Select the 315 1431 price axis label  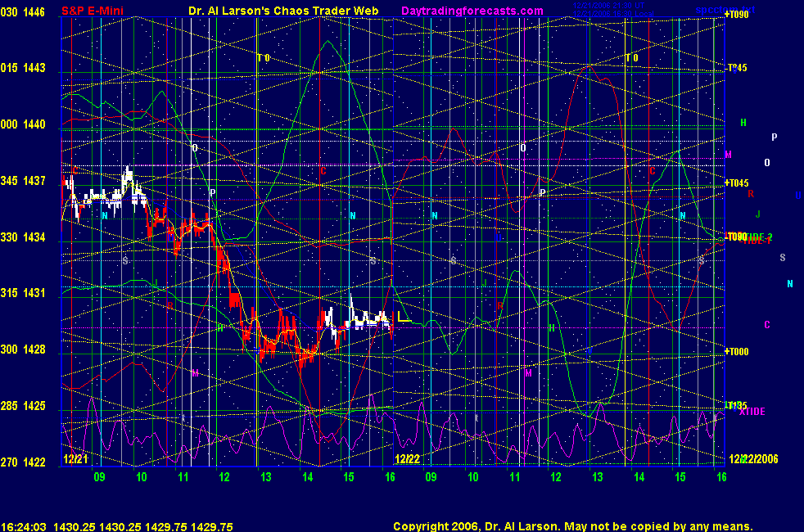pyautogui.click(x=23, y=293)
